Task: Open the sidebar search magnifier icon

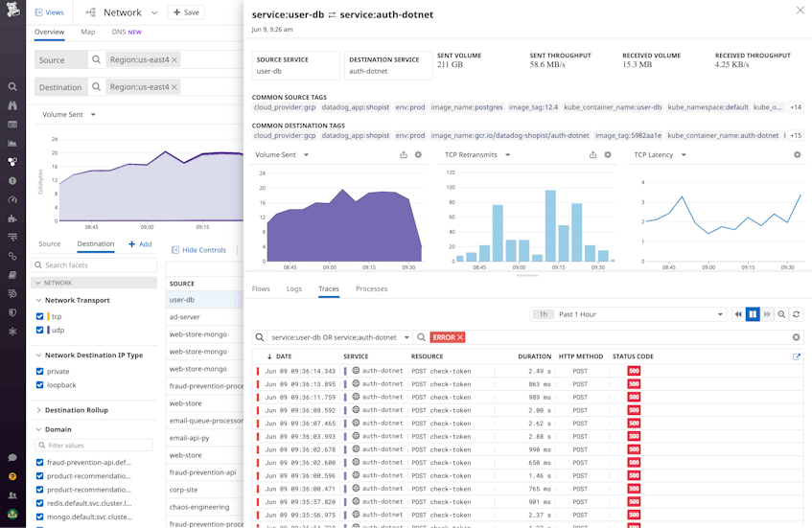Action: pyautogui.click(x=12, y=86)
